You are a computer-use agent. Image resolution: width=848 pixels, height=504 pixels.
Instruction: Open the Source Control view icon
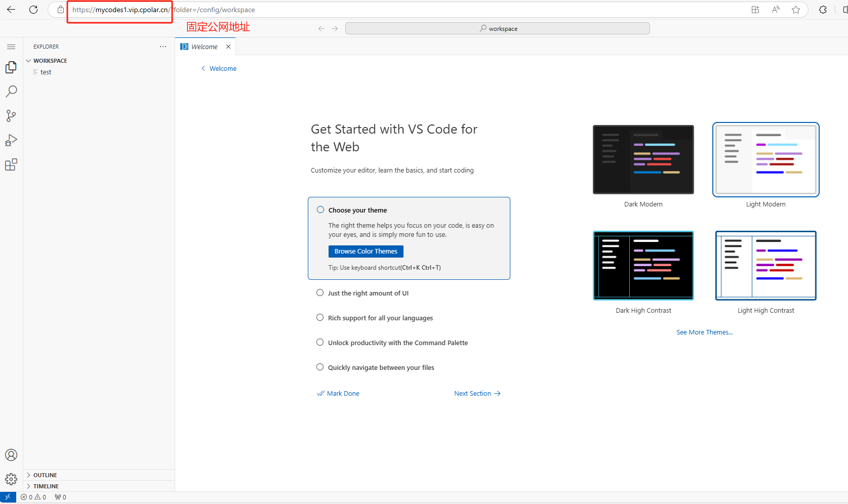(x=11, y=116)
